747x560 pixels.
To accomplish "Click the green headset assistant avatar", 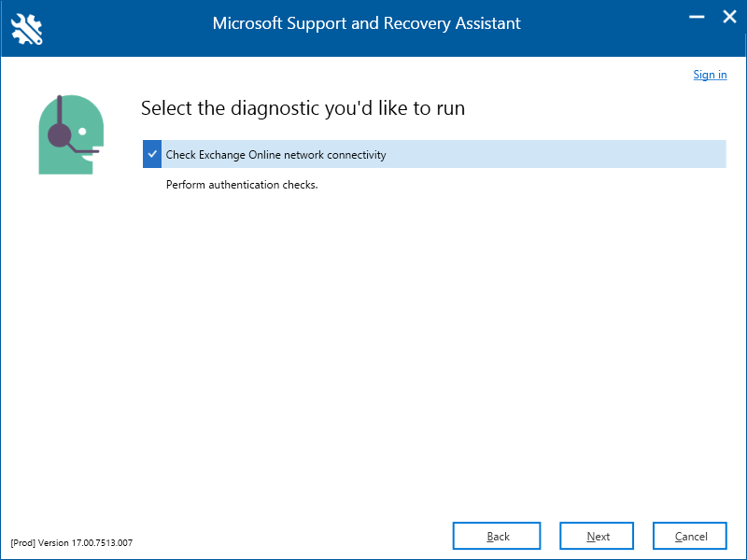I will [x=71, y=134].
